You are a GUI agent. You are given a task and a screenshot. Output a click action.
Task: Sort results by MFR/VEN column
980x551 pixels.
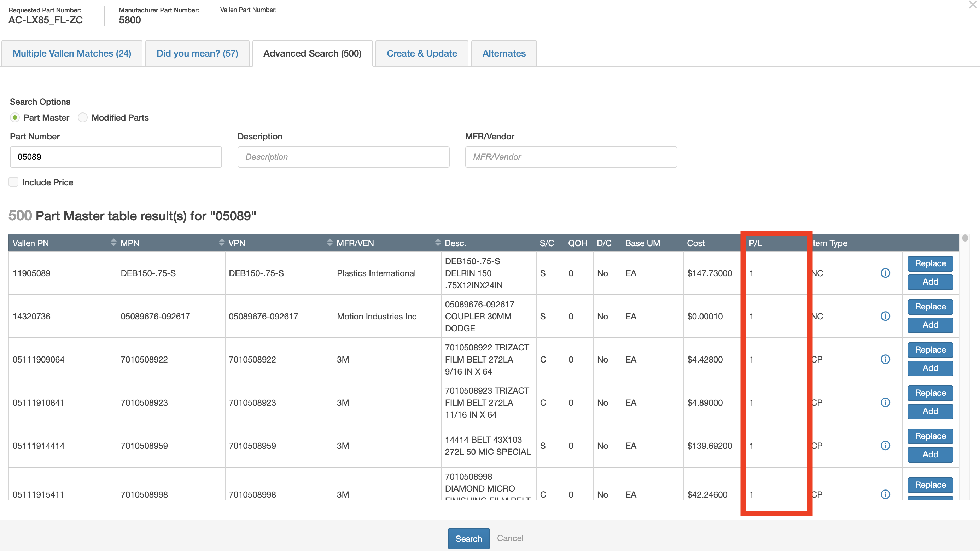pos(438,242)
